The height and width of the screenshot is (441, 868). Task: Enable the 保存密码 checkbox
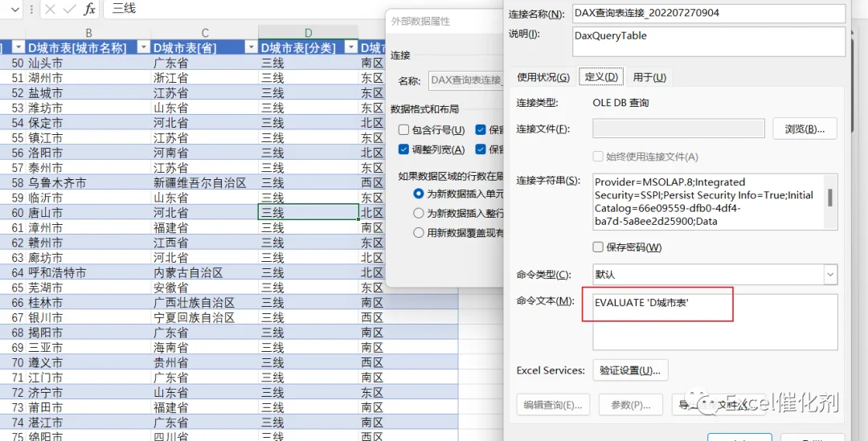coord(598,247)
